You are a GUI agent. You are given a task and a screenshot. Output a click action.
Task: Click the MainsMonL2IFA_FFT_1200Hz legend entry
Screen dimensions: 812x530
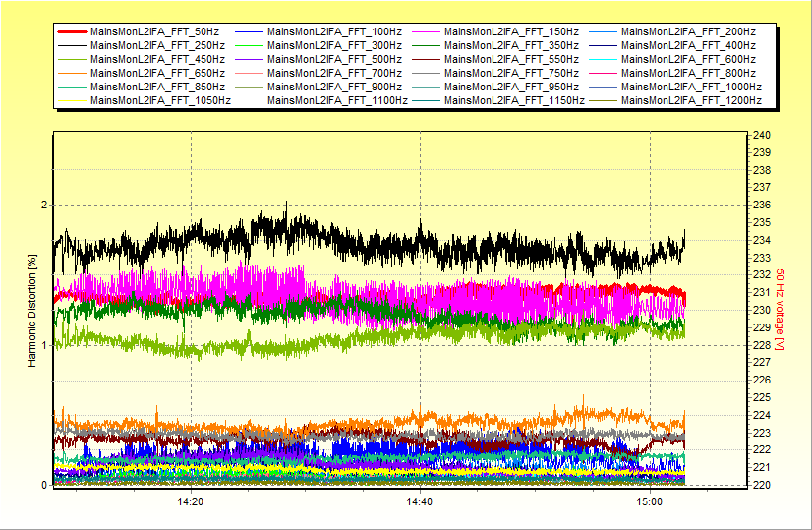(x=692, y=100)
